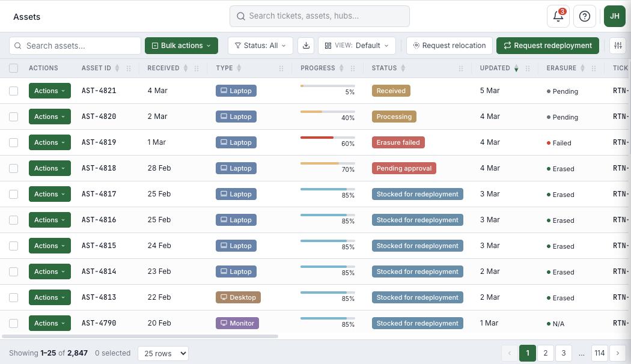Select all rows with header checkbox
Viewport: 631px width, 364px height.
tap(14, 68)
